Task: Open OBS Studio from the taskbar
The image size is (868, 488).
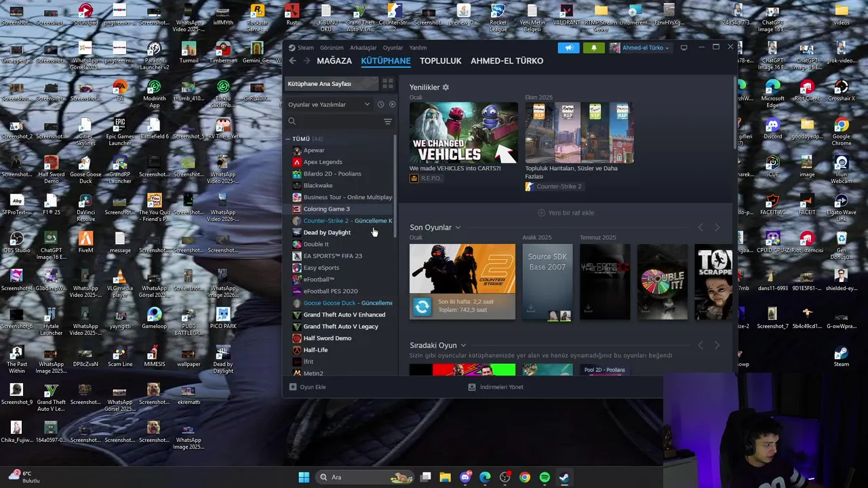Action: pyautogui.click(x=505, y=477)
